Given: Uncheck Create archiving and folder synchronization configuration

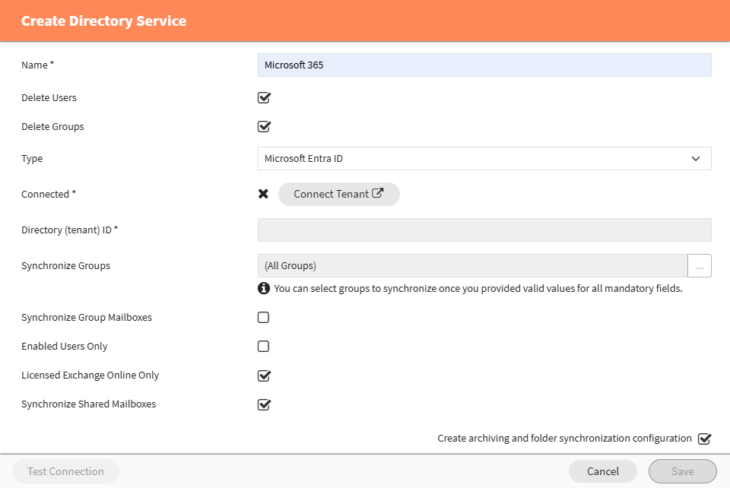Looking at the screenshot, I should point(704,439).
